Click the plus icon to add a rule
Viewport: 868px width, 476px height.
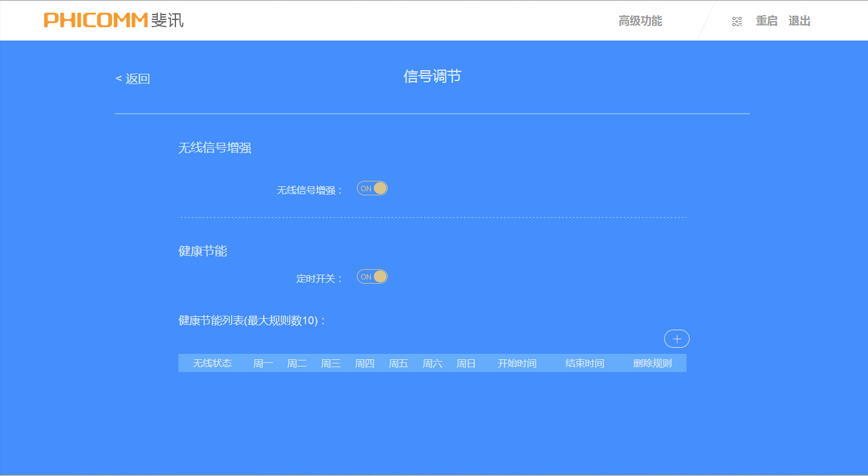(x=676, y=339)
